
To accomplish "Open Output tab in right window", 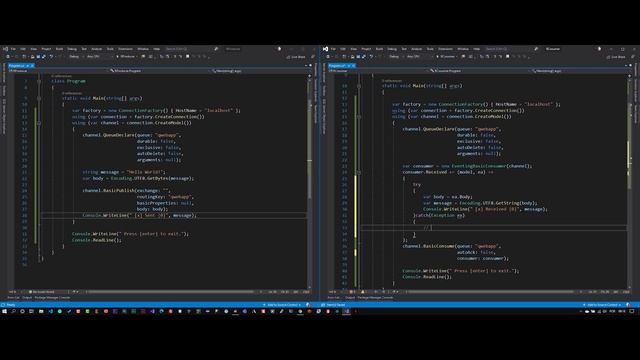I will pos(350,298).
